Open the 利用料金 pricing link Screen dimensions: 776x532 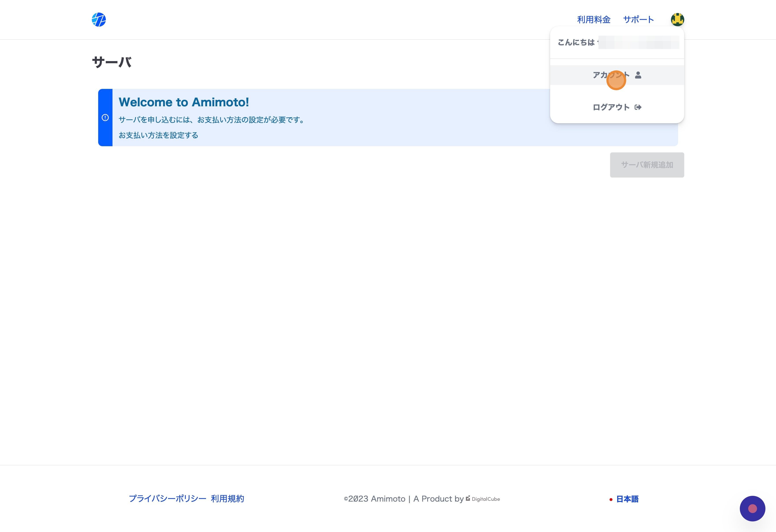coord(594,20)
